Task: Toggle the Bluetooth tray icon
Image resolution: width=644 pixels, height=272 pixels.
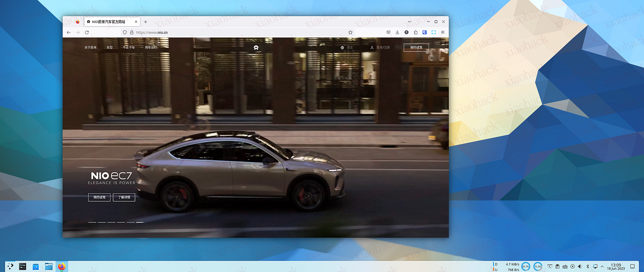Action: click(587, 267)
